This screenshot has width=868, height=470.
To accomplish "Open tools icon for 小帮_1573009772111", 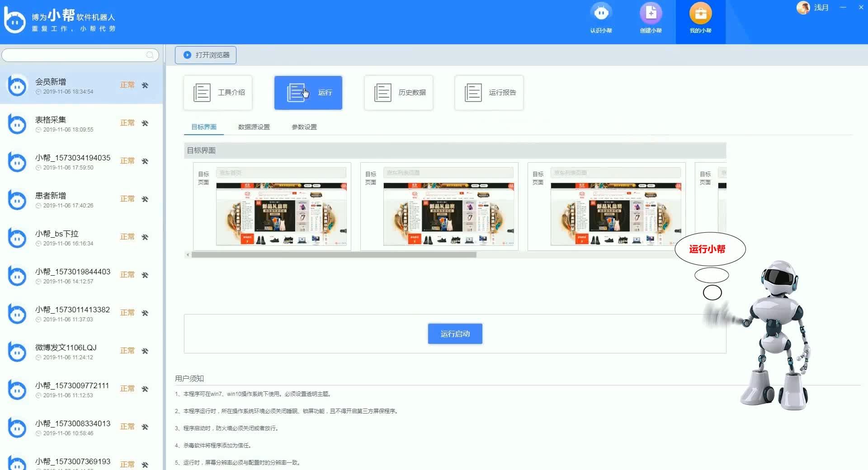I will click(x=145, y=389).
